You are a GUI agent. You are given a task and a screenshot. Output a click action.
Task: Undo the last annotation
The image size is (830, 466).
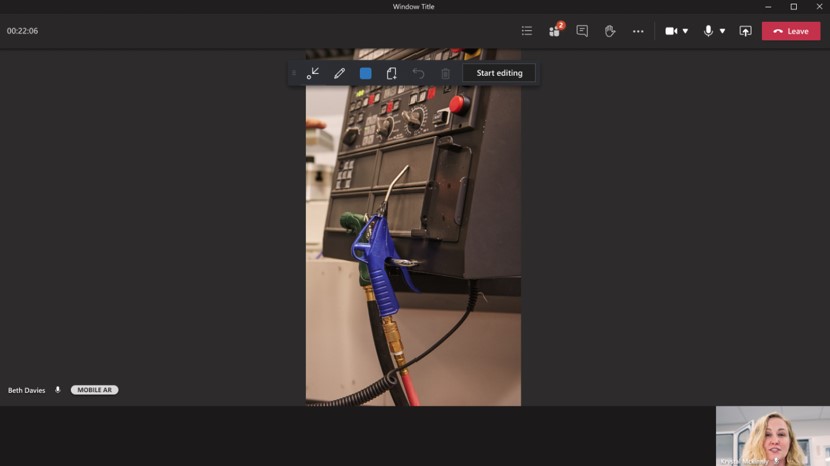418,73
